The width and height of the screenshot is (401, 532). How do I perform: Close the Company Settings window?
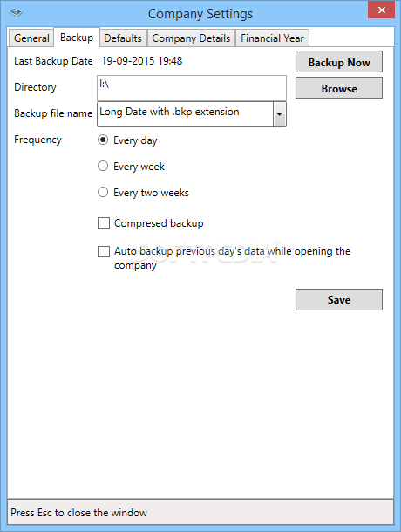pos(381,10)
